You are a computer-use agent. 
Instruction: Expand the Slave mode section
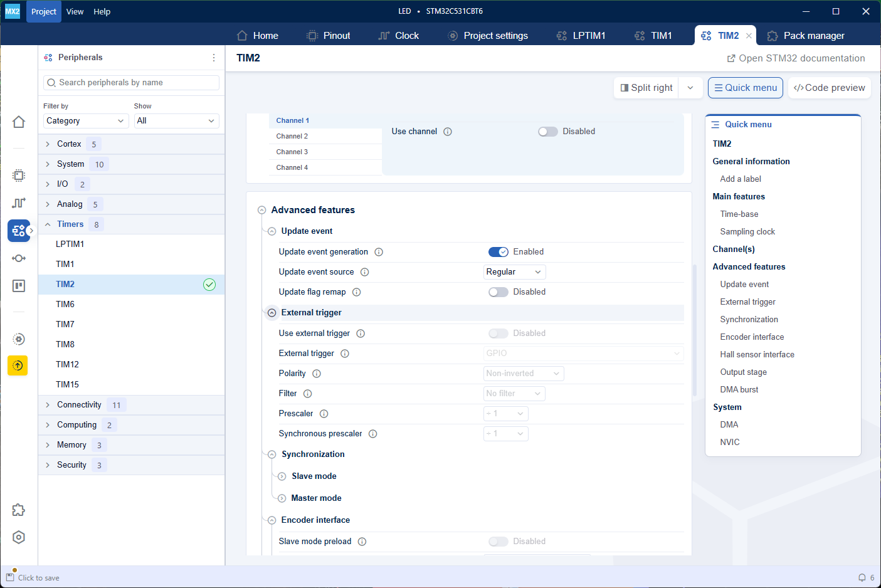282,476
